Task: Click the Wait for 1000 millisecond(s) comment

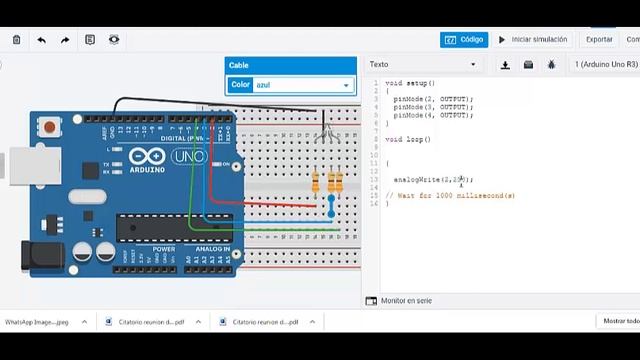Action: 450,196
